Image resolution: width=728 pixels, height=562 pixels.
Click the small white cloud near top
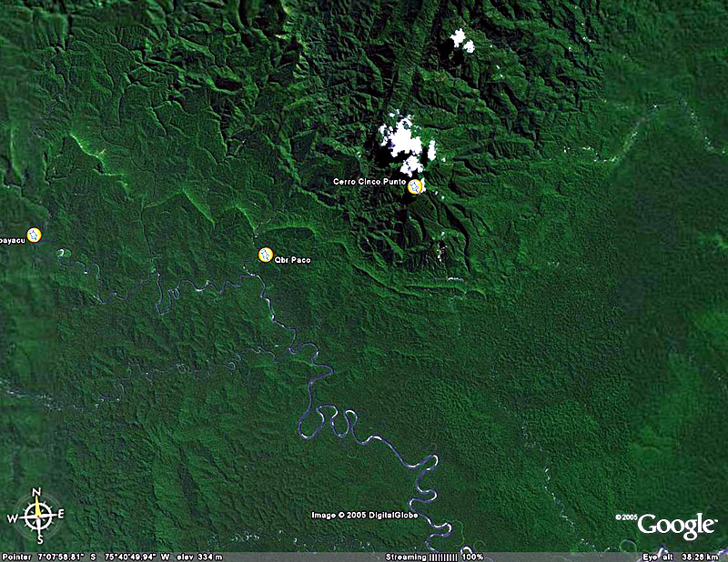tap(461, 40)
